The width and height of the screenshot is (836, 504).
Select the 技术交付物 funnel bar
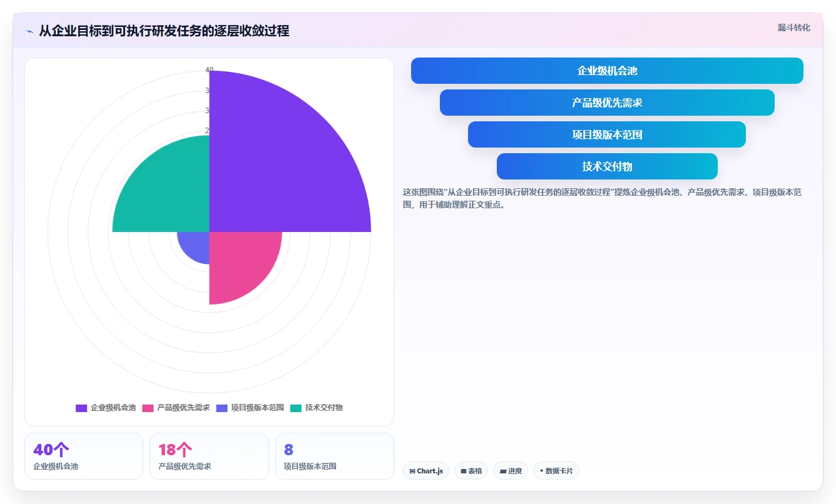click(607, 166)
